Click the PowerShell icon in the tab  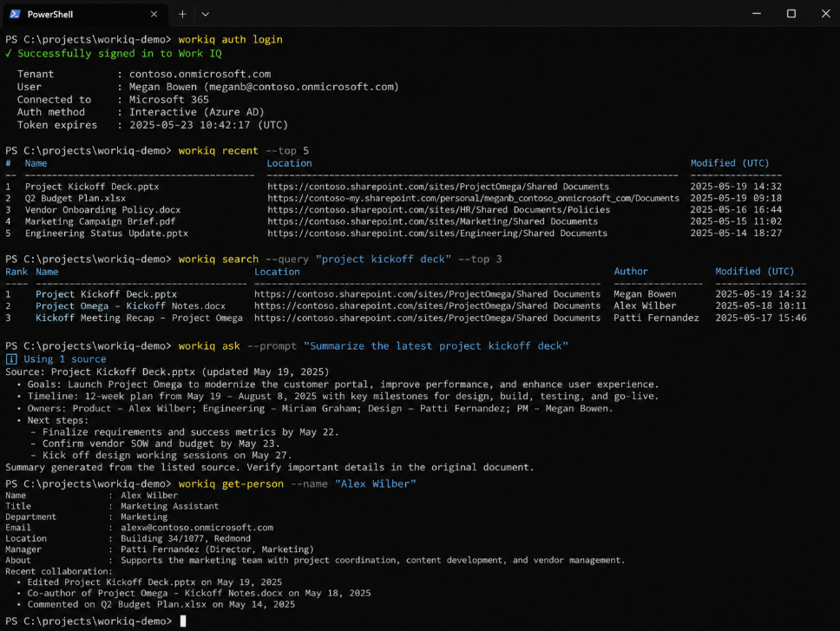(15, 14)
